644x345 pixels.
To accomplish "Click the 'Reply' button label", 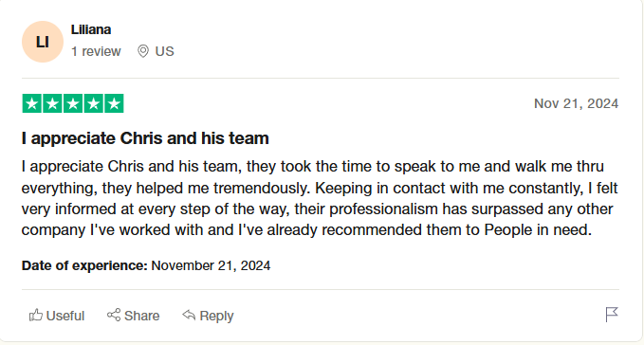I will tap(216, 316).
